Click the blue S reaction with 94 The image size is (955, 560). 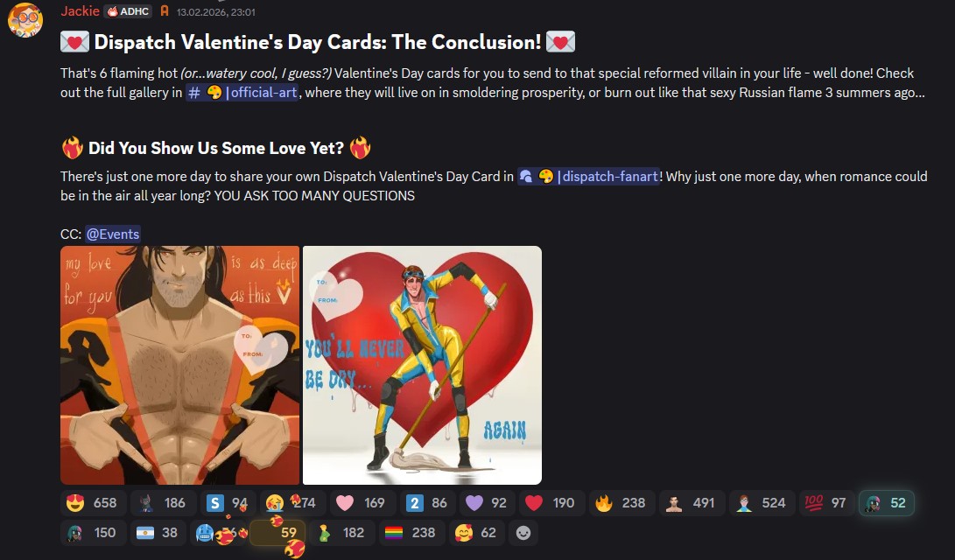point(228,503)
